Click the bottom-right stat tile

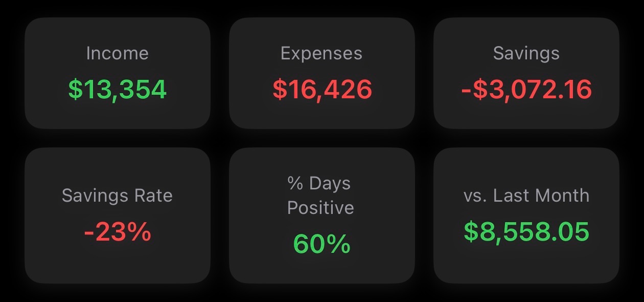[x=525, y=215]
